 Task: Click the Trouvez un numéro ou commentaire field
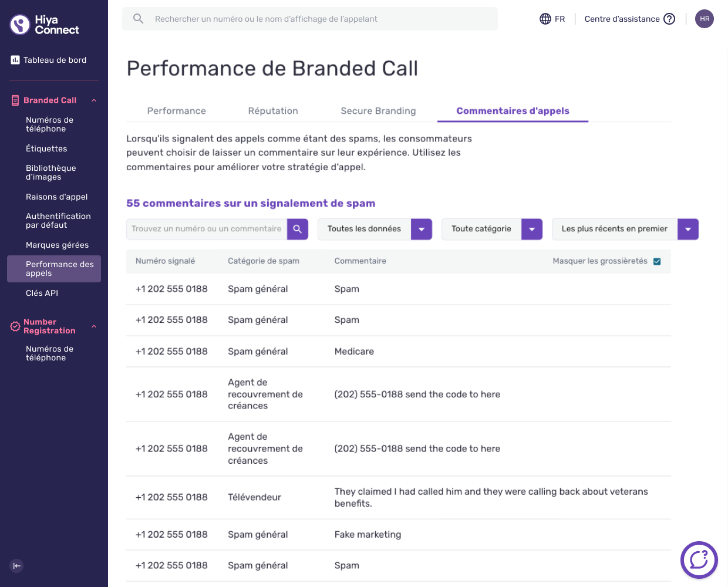[207, 229]
